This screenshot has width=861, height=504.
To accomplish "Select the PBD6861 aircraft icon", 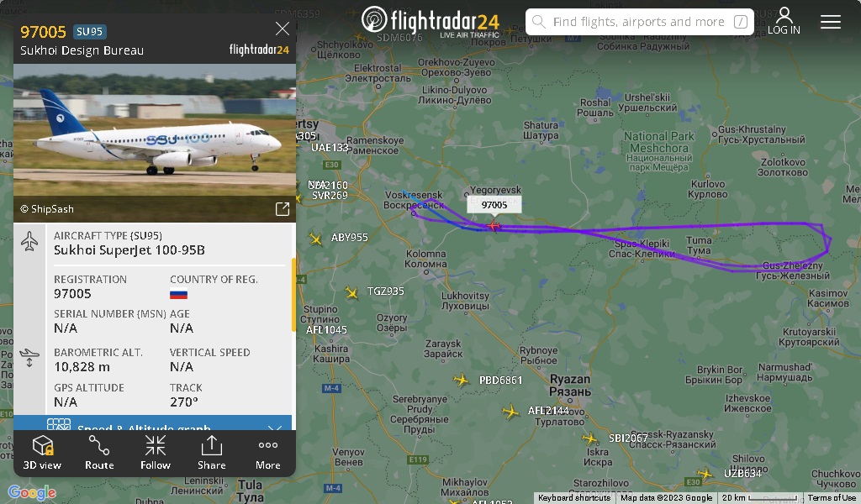I will click(x=462, y=380).
